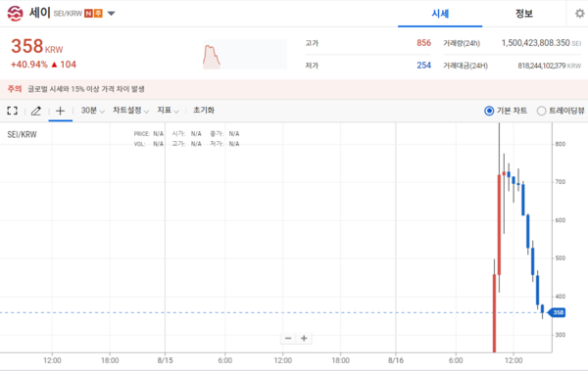Click the 초기화 reset button
This screenshot has height=371, width=588.
(x=204, y=111)
